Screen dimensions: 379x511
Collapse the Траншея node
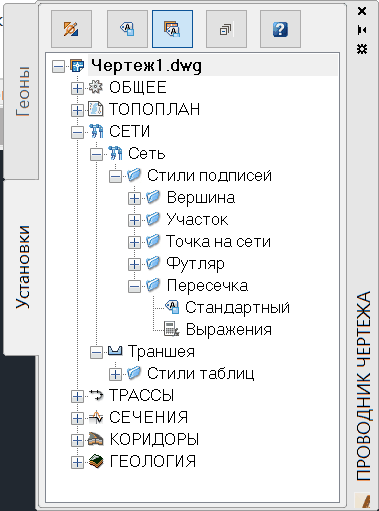tap(96, 353)
